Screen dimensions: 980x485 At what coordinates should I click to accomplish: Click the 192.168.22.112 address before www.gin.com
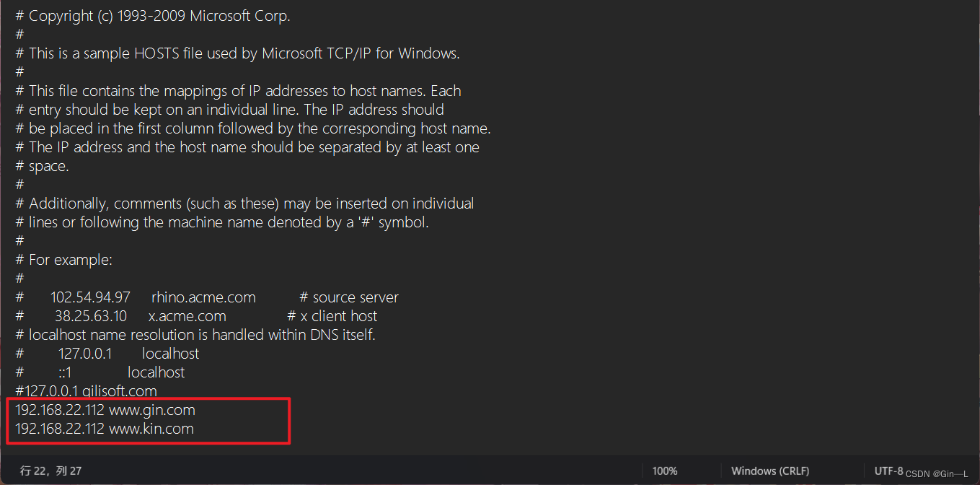60,410
